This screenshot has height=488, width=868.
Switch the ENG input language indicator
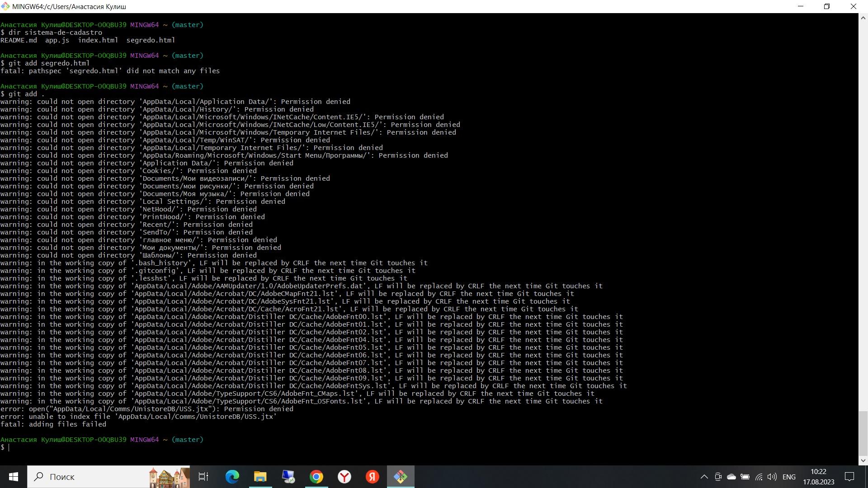[x=789, y=477]
